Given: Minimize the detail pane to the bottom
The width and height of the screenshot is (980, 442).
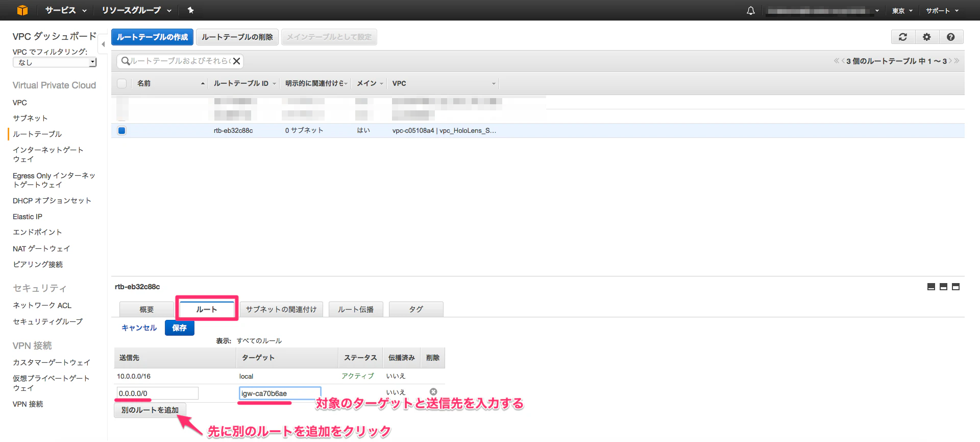Looking at the screenshot, I should click(931, 287).
